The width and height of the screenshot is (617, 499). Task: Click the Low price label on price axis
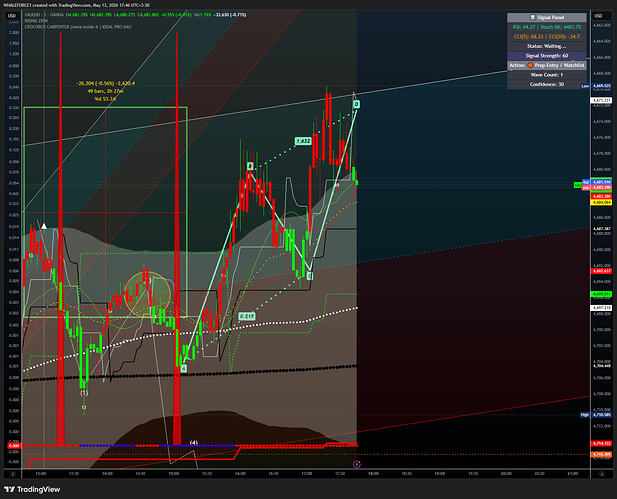pyautogui.click(x=596, y=86)
